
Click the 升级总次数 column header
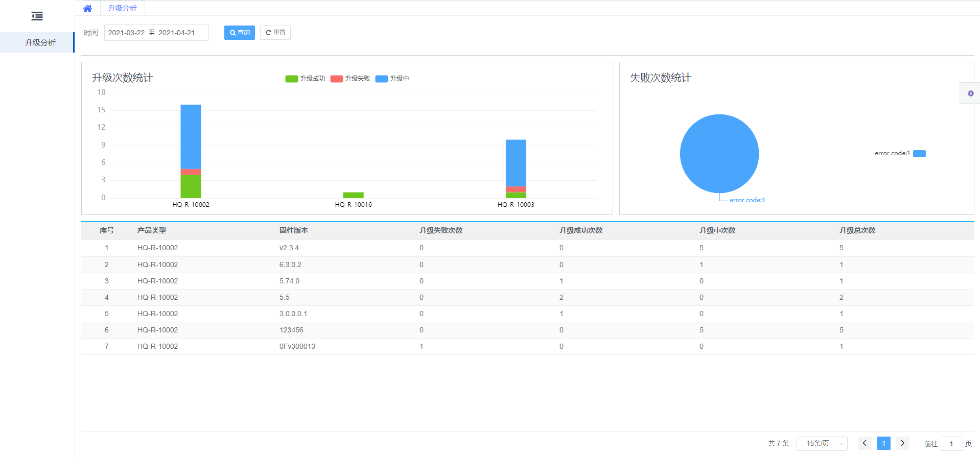tap(857, 231)
